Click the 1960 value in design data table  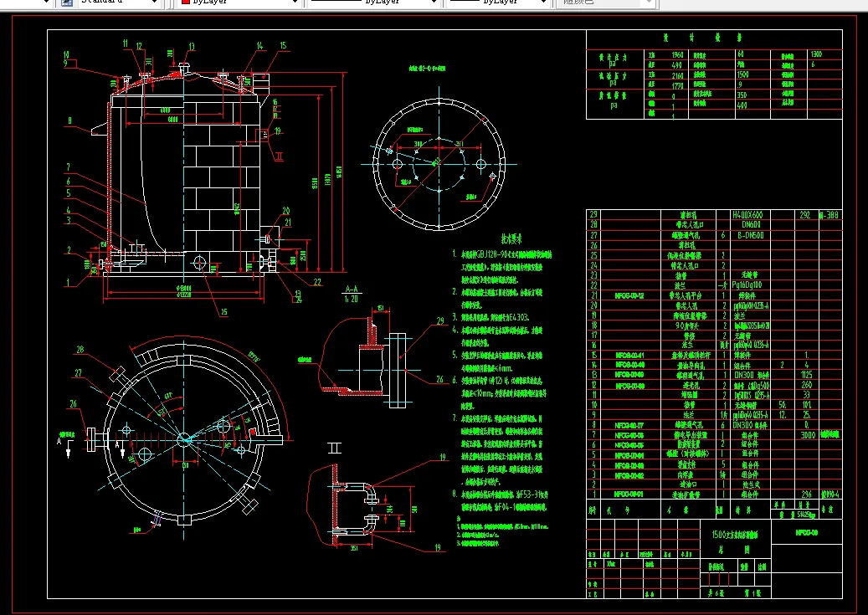677,54
